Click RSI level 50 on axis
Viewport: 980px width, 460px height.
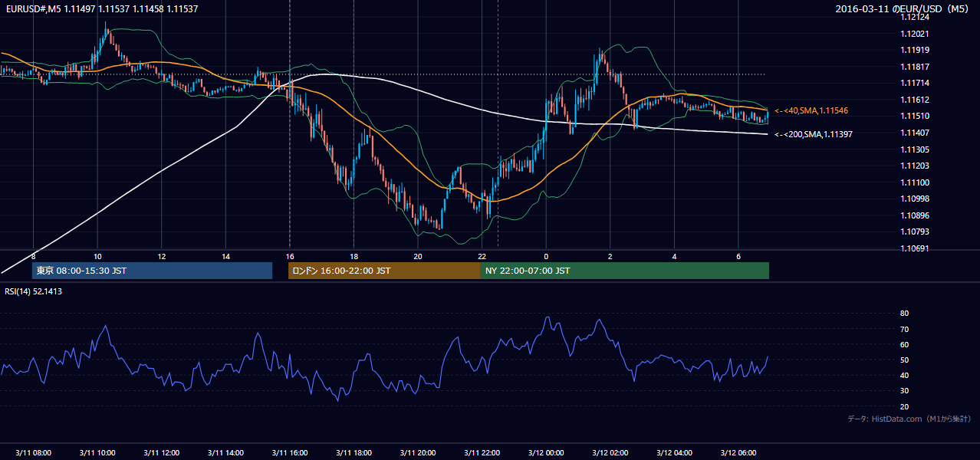click(904, 360)
